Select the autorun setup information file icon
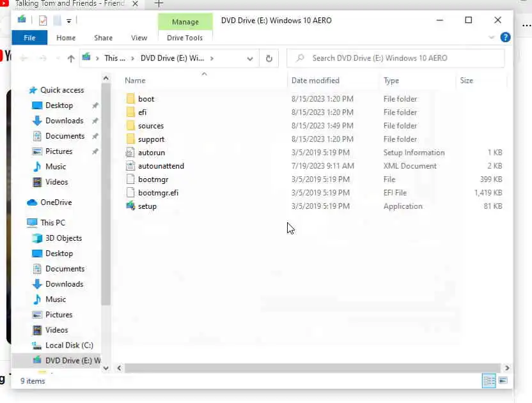Viewport: 532px width, 403px height. [130, 153]
